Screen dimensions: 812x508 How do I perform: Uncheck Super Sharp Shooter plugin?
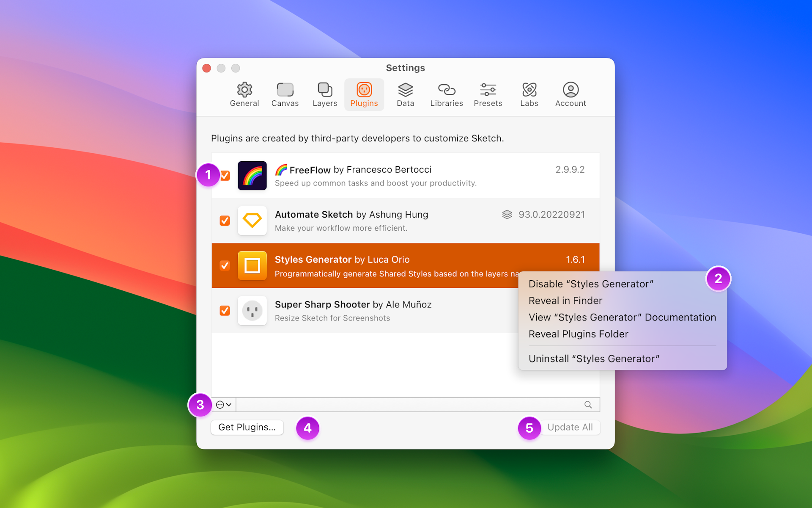click(x=225, y=311)
